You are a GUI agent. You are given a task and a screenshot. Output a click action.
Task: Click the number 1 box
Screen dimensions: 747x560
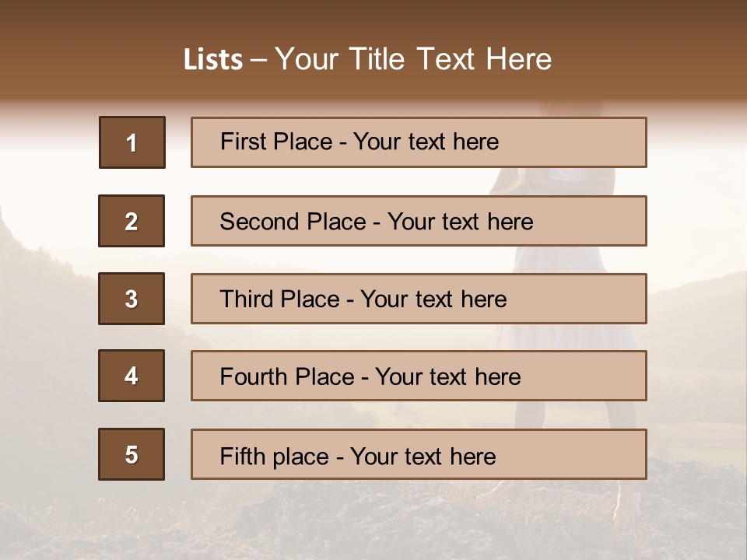point(132,142)
